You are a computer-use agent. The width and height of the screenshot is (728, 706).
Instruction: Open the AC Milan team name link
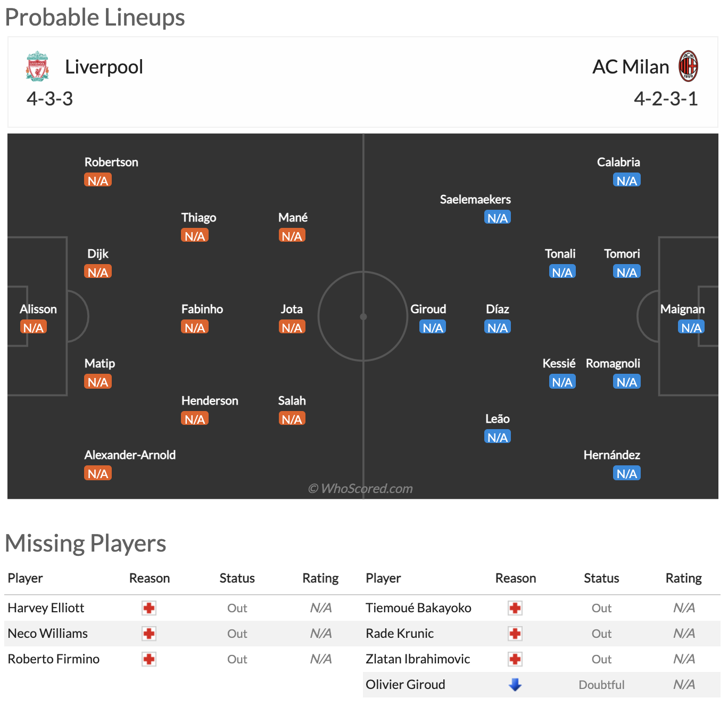coord(631,67)
